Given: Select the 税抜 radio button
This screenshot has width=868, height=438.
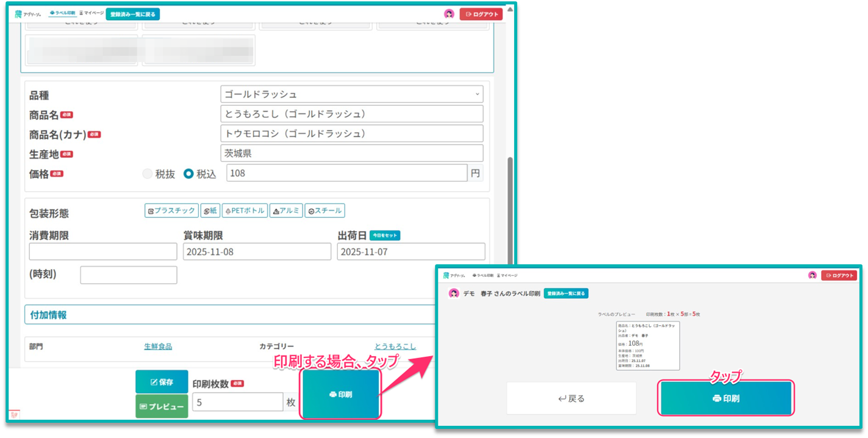Looking at the screenshot, I should click(x=148, y=174).
